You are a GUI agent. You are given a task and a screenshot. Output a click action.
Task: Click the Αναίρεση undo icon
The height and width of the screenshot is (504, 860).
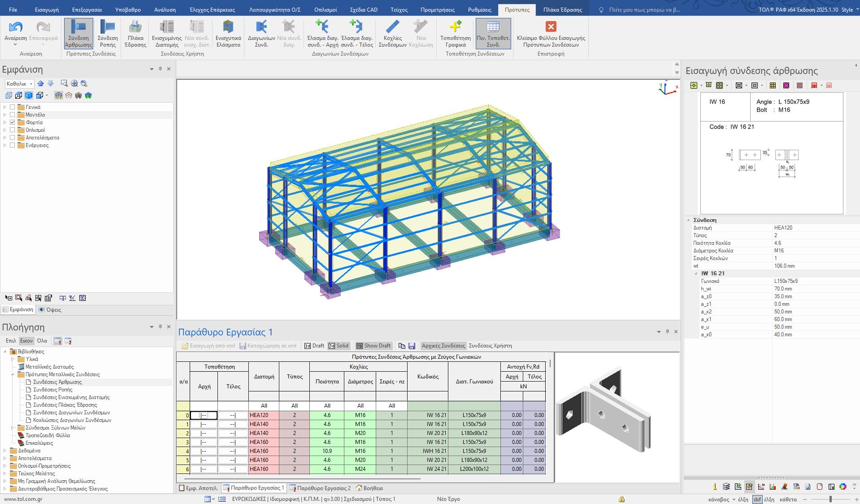click(15, 28)
